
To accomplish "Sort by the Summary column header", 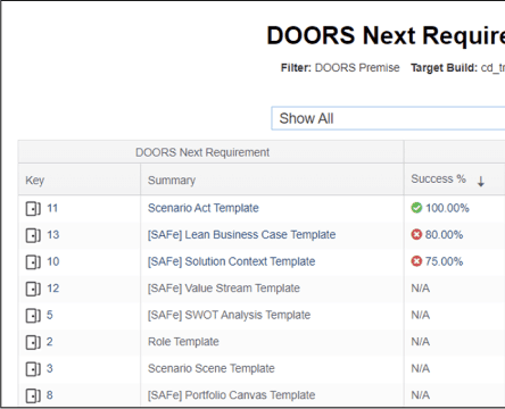I will pos(172,180).
